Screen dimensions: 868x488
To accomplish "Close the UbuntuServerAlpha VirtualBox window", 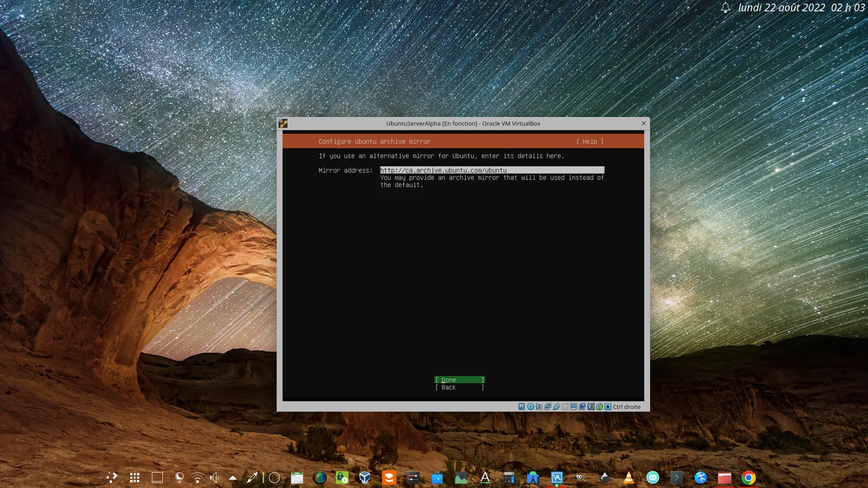I will 644,124.
